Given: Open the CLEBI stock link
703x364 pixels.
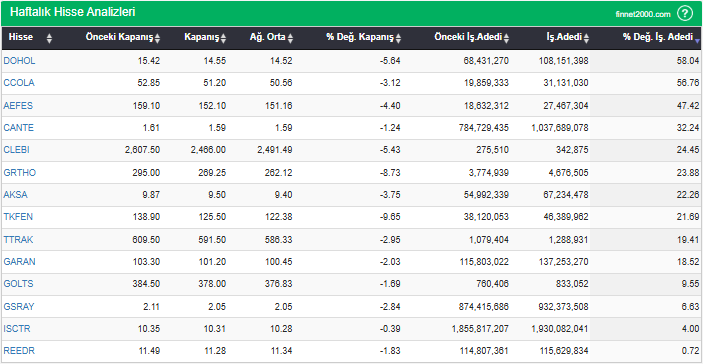Looking at the screenshot, I should 17,150.
